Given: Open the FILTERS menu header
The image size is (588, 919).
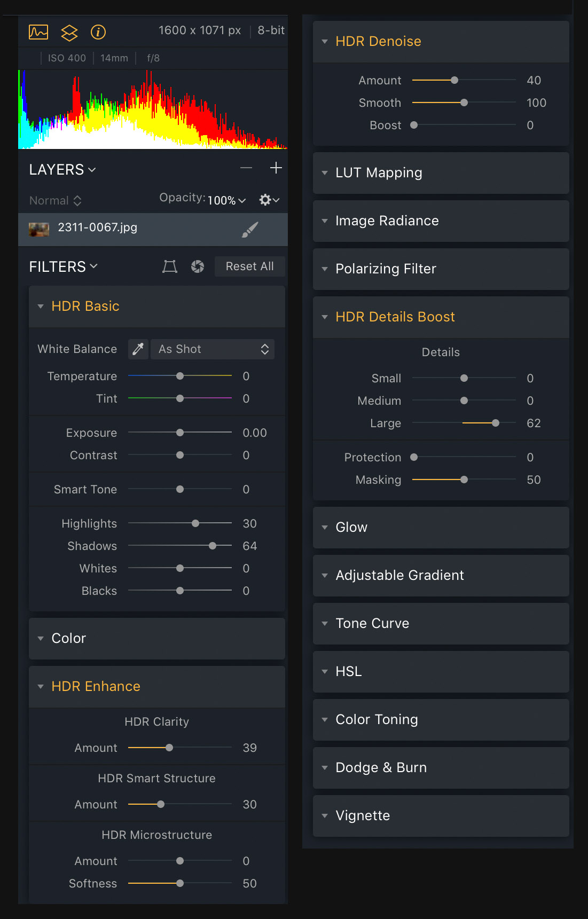Looking at the screenshot, I should [63, 266].
